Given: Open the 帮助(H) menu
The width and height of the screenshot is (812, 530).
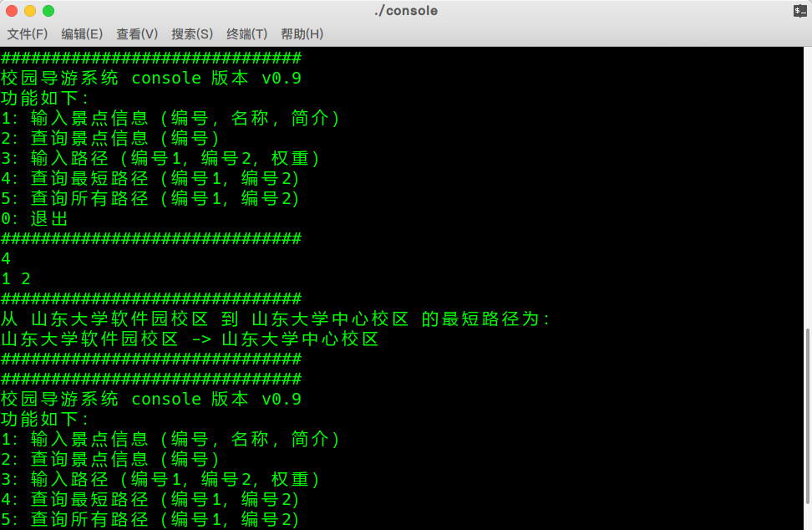Looking at the screenshot, I should [x=302, y=34].
